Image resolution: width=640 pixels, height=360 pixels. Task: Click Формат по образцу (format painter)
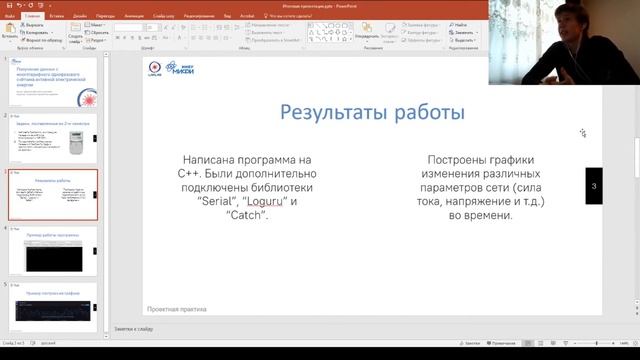pos(41,40)
